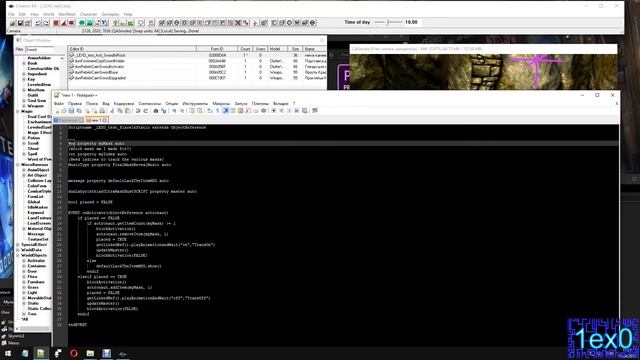The width and height of the screenshot is (640, 360).
Task: Move the Time of day slider
Action: [x=388, y=22]
